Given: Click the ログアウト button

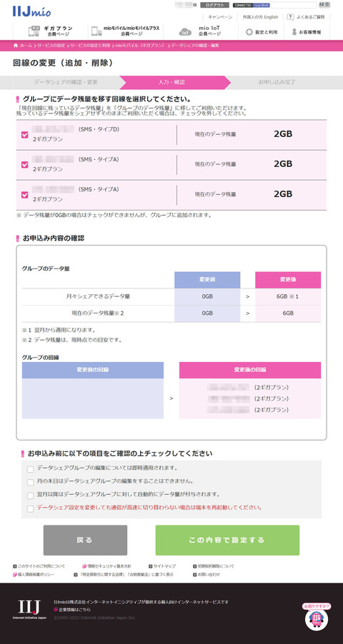Looking at the screenshot, I should coord(214,5).
